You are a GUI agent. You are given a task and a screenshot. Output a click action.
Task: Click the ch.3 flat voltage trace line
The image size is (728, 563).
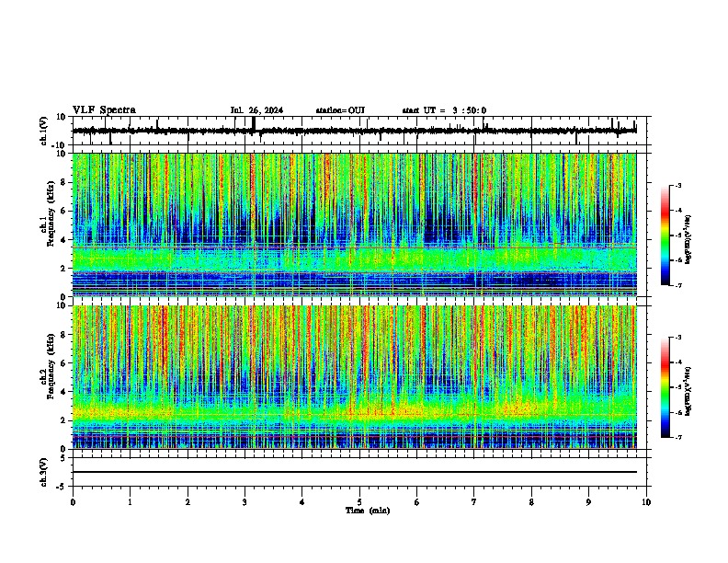[354, 472]
